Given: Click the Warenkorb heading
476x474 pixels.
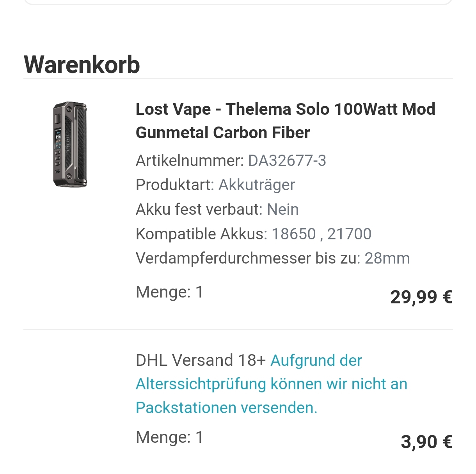Looking at the screenshot, I should pyautogui.click(x=82, y=64).
